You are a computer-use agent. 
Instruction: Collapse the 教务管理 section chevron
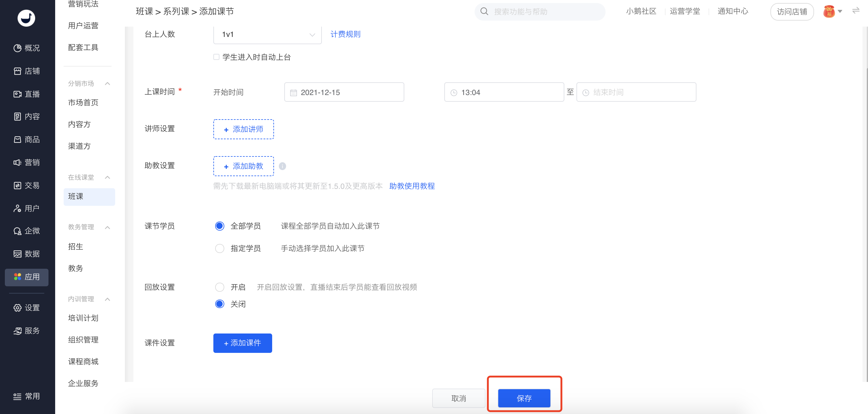click(108, 227)
